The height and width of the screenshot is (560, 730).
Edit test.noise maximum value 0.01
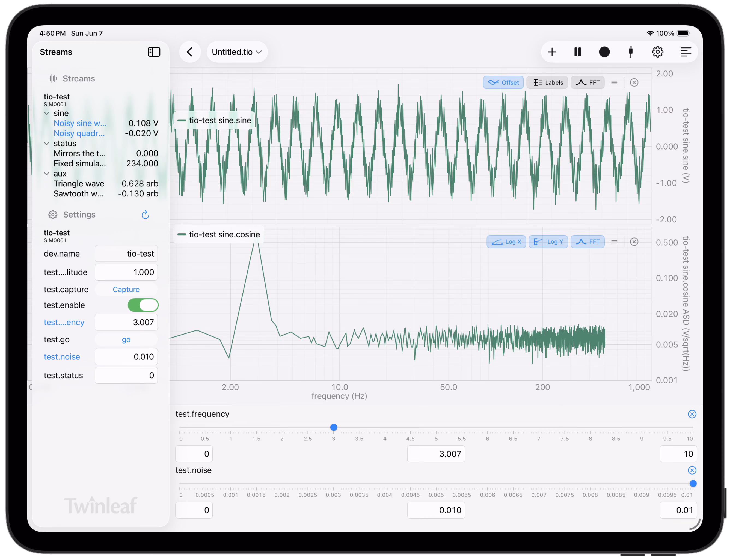678,510
